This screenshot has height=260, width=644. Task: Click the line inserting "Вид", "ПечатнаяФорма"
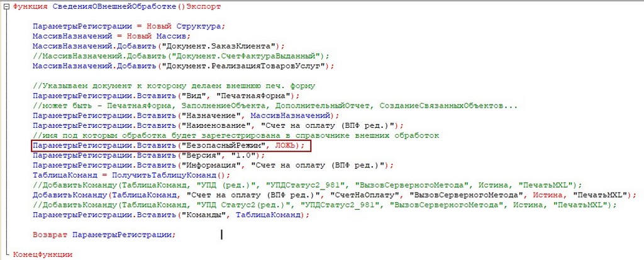click(167, 96)
